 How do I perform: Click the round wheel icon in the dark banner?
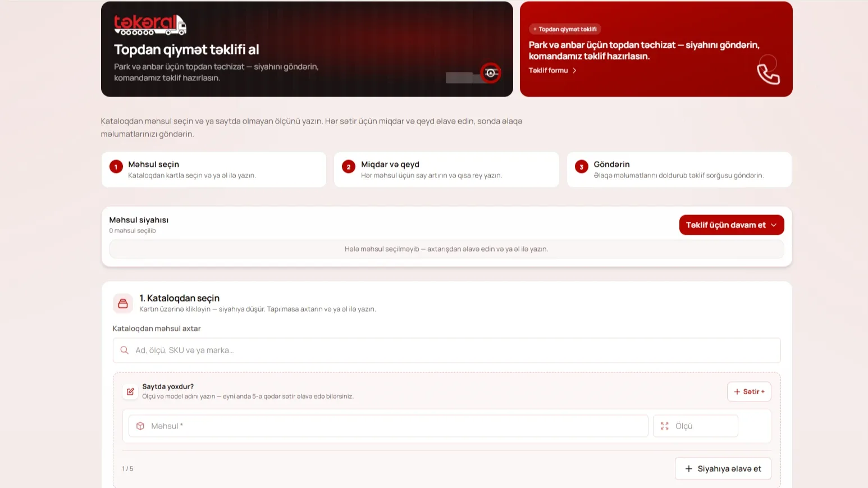pyautogui.click(x=491, y=73)
